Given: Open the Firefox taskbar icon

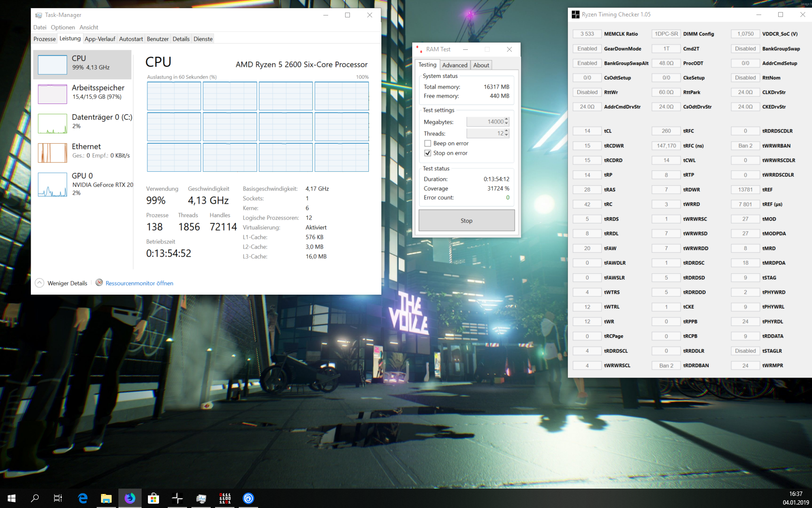Looking at the screenshot, I should coord(130,498).
